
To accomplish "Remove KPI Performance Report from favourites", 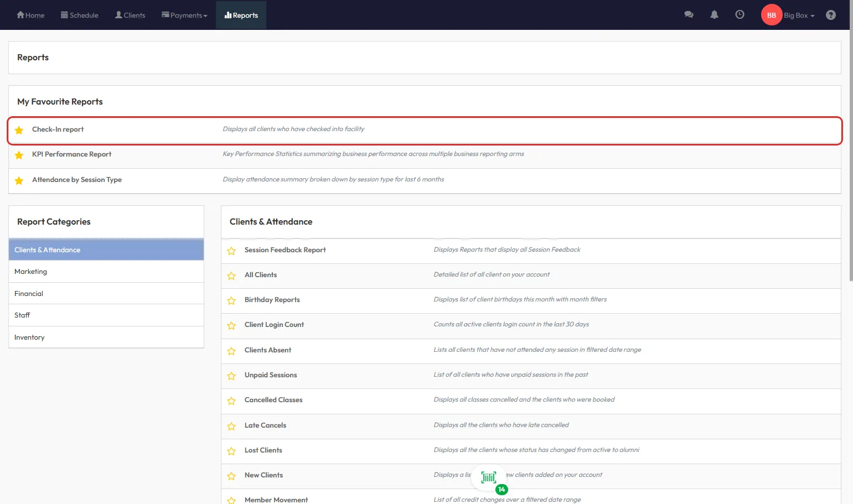I will [19, 155].
